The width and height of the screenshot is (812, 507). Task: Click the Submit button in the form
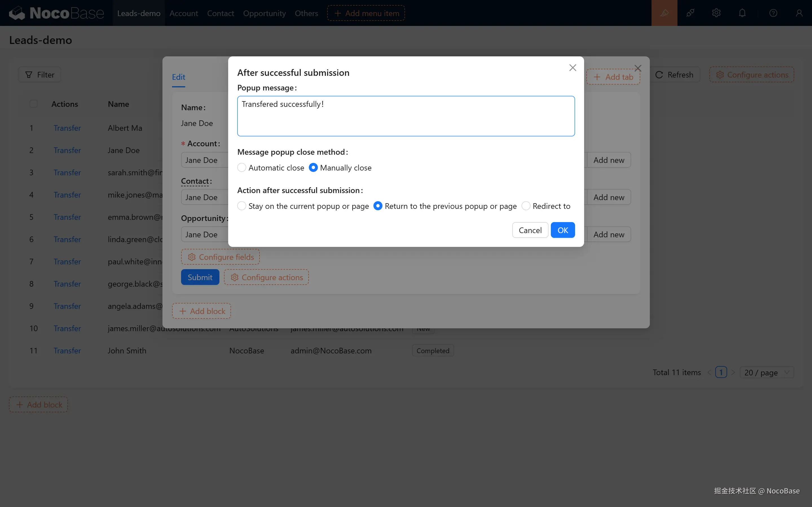pyautogui.click(x=200, y=277)
